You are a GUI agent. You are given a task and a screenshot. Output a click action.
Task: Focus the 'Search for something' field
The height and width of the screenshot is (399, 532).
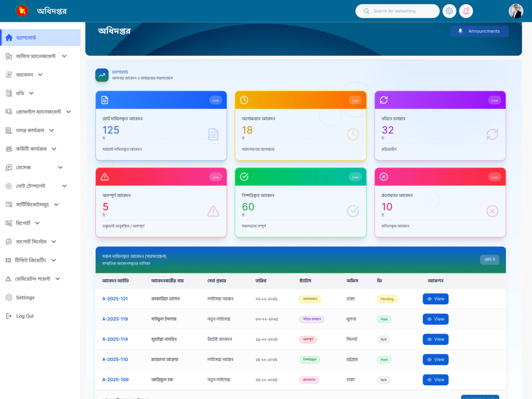(397, 11)
